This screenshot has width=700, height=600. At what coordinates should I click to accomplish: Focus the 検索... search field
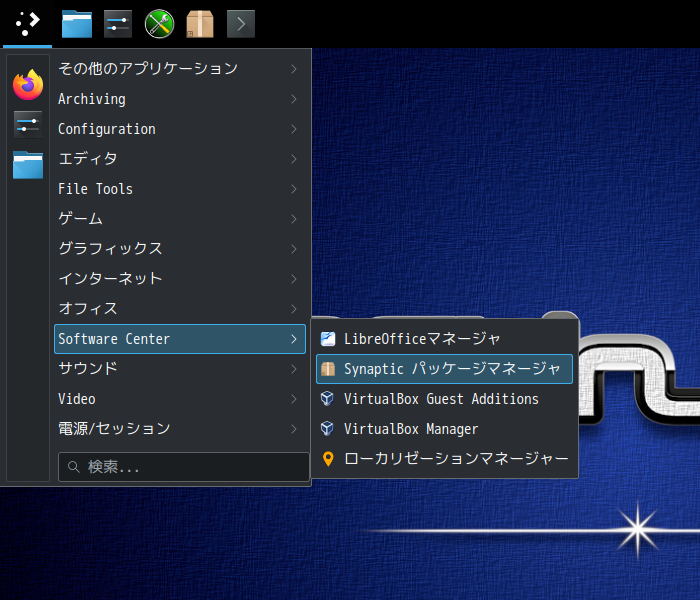point(183,467)
